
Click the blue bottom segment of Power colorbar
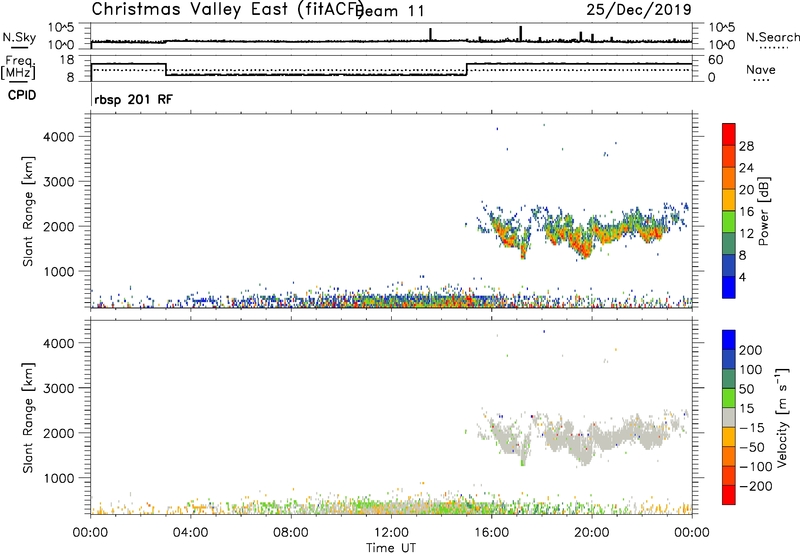729,287
